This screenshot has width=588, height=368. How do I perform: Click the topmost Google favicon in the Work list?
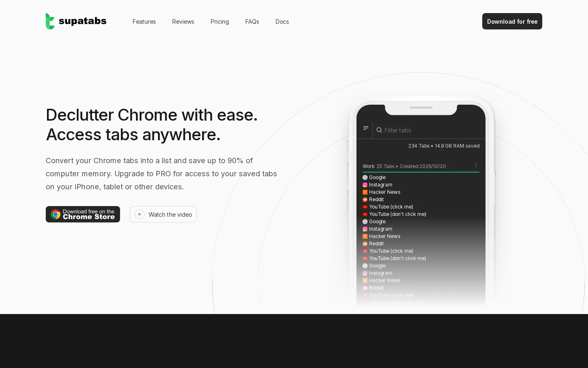pos(365,177)
